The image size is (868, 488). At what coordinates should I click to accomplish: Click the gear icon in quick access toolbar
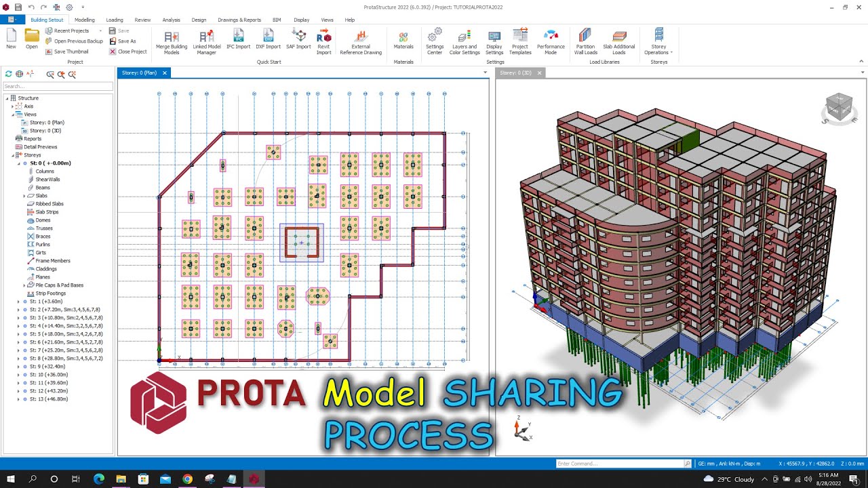pos(69,7)
